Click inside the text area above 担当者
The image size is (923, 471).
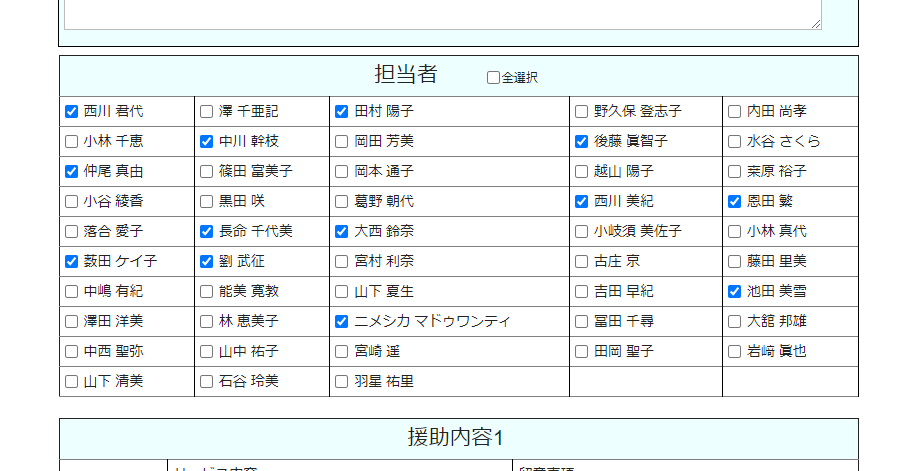point(440,14)
